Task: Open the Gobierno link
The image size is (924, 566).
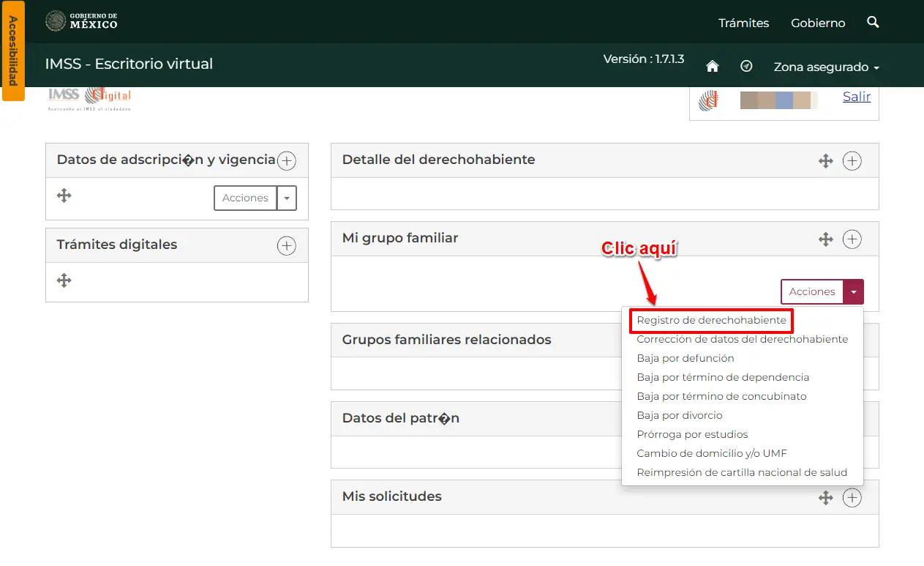Action: [818, 23]
